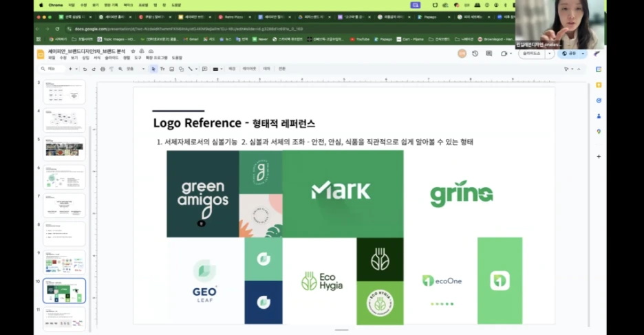Click the Undo arrow in the toolbar
644x335 pixels.
coord(85,69)
